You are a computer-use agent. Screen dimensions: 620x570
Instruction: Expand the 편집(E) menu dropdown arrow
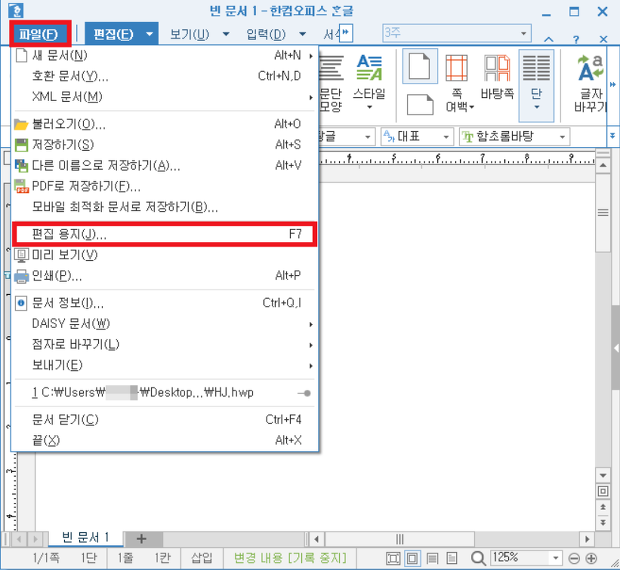point(149,34)
